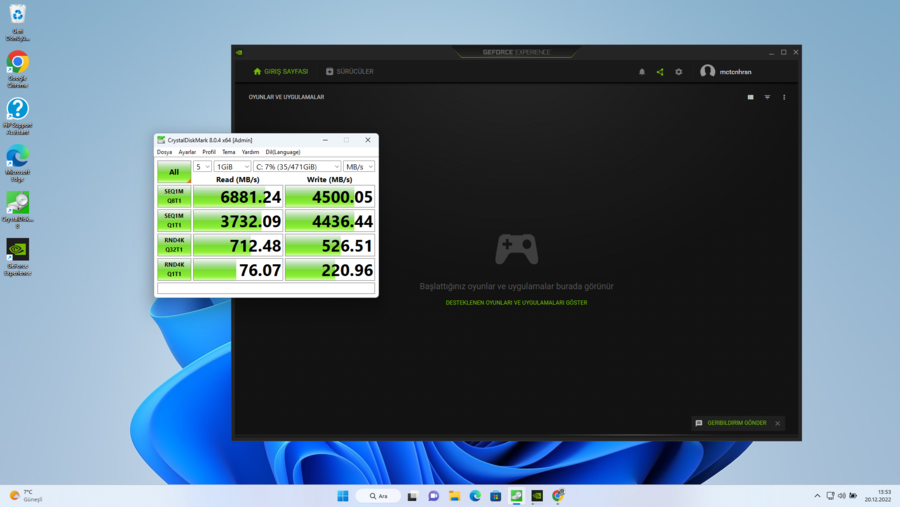Image resolution: width=900 pixels, height=507 pixels.
Task: Open the Windows Start menu
Action: [x=343, y=496]
